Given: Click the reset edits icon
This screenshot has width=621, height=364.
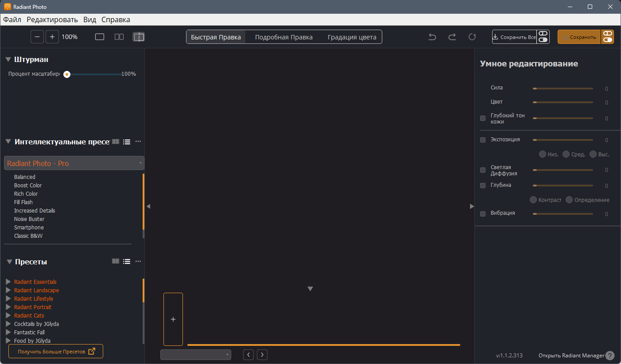Looking at the screenshot, I should coord(472,37).
